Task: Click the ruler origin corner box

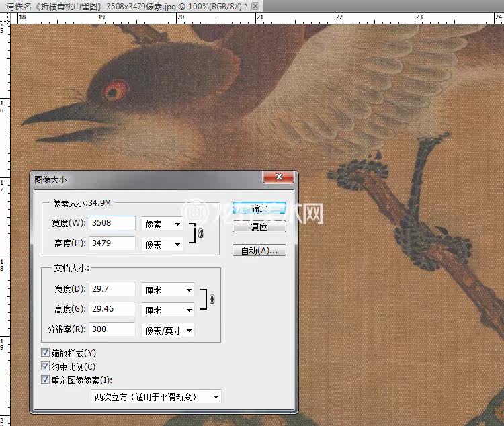Action: click(x=5, y=18)
